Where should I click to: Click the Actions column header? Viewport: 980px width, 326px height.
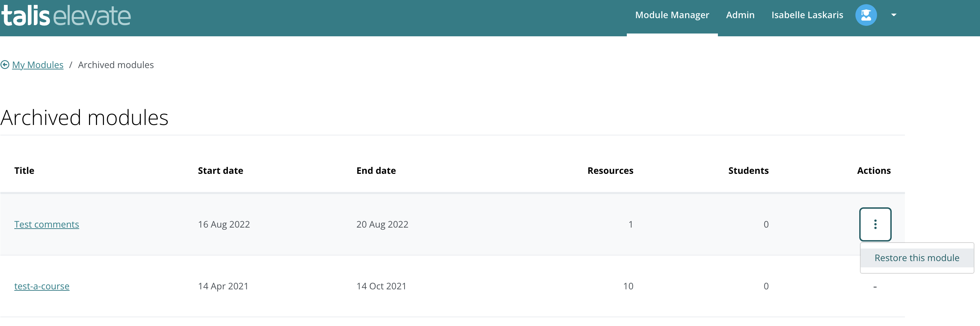point(874,171)
